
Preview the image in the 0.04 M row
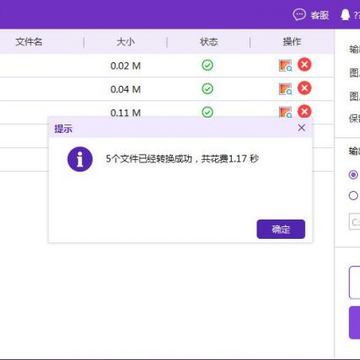tap(285, 89)
